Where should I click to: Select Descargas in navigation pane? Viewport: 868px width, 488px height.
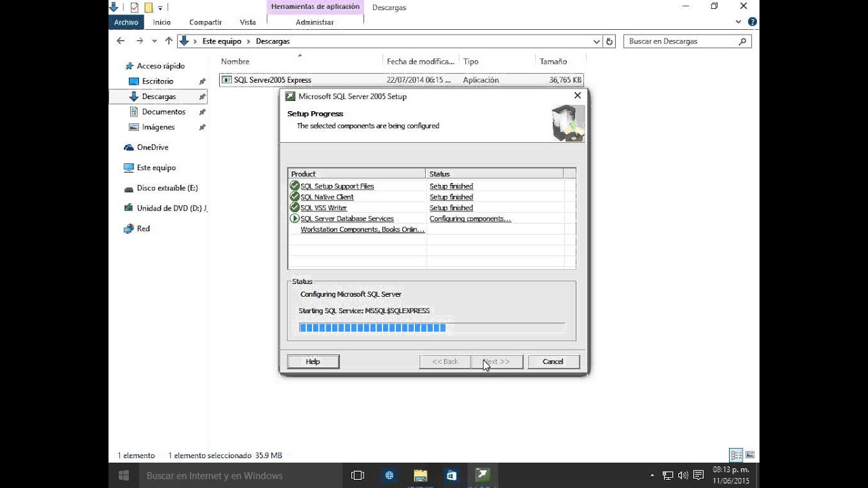(x=159, y=97)
